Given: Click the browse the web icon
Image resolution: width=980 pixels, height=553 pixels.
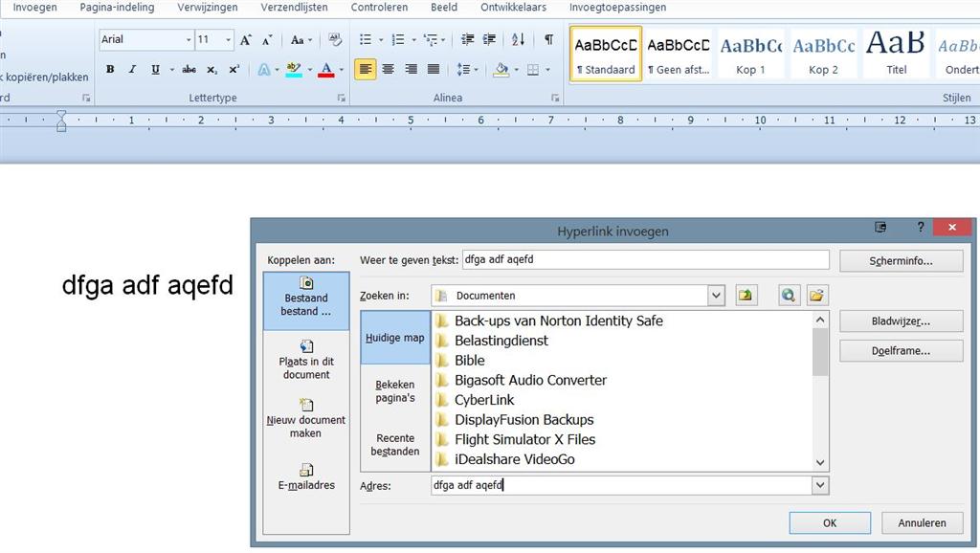Looking at the screenshot, I should pyautogui.click(x=789, y=296).
